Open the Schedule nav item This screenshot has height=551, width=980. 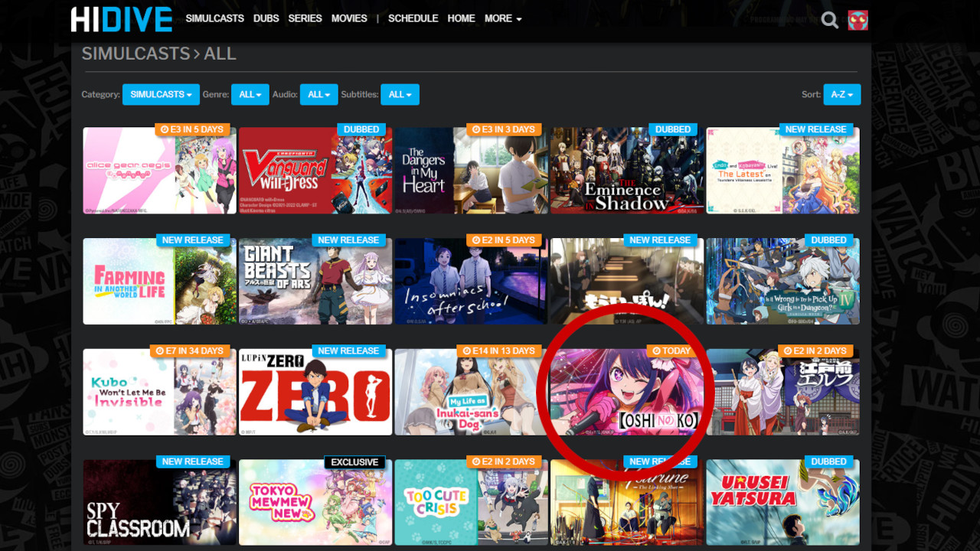coord(413,18)
